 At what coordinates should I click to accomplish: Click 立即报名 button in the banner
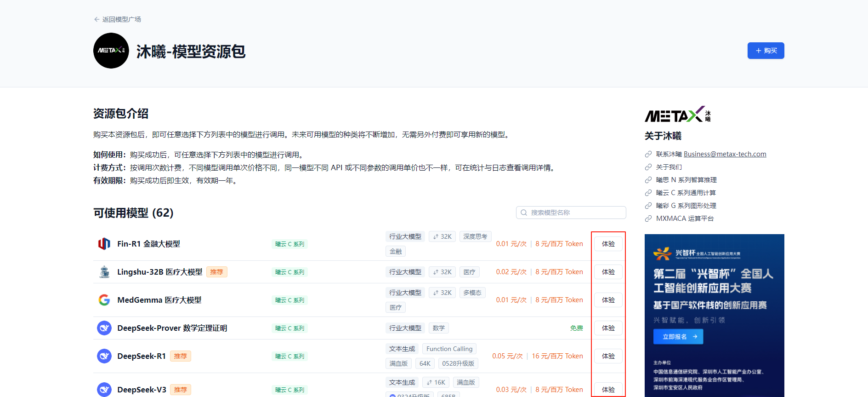678,337
